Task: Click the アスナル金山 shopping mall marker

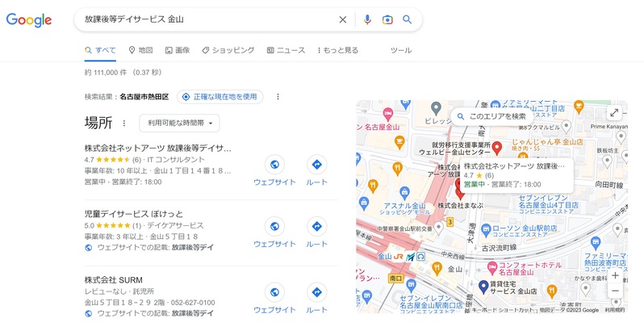Action: (x=404, y=193)
